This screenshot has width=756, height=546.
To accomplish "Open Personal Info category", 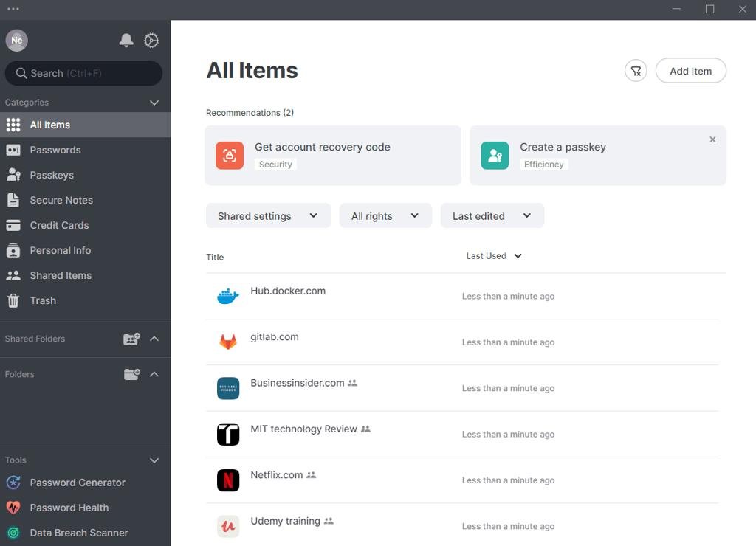I will point(86,250).
